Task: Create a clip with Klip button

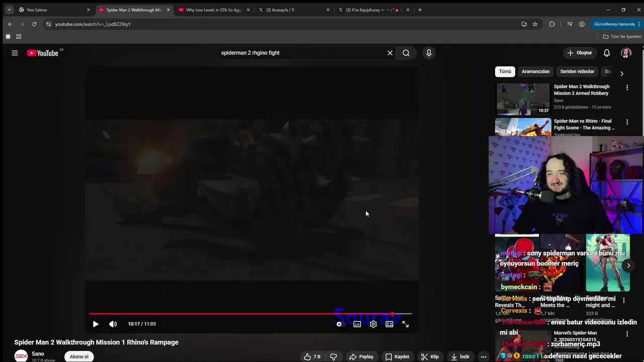Action: [430, 356]
